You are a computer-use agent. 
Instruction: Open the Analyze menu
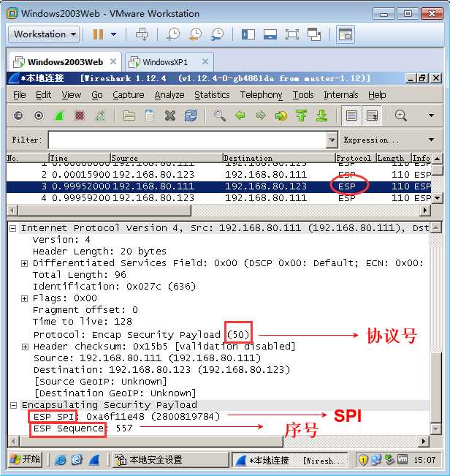[169, 95]
